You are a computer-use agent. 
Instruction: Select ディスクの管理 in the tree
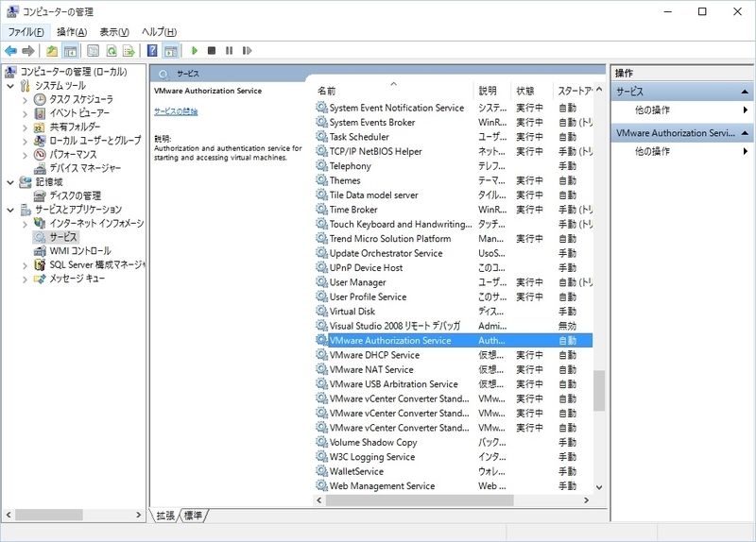[x=75, y=195]
